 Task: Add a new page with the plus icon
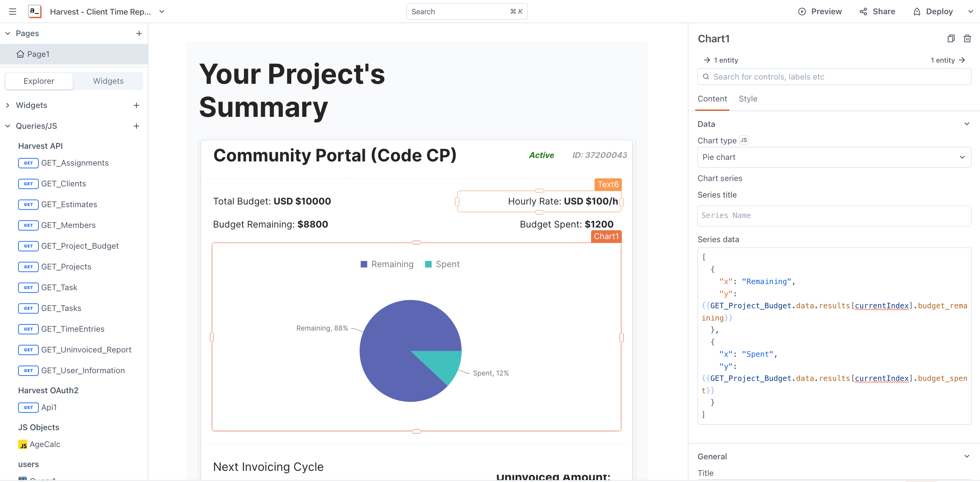pos(139,33)
